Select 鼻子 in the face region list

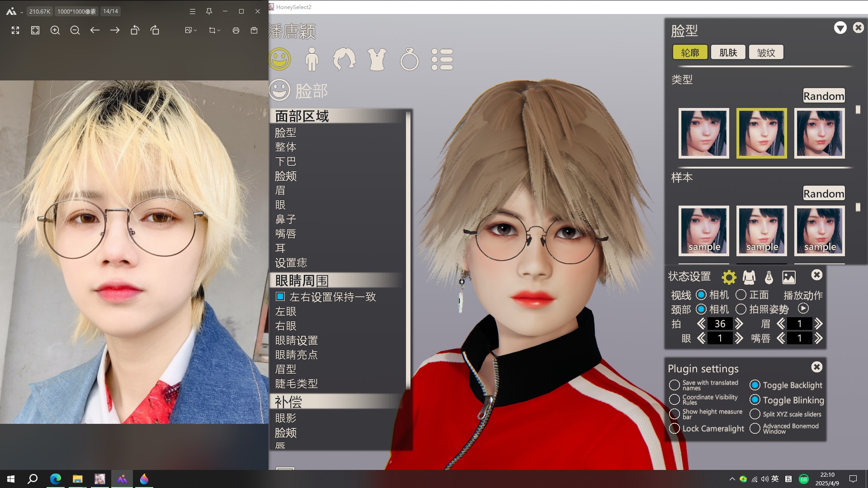click(285, 219)
